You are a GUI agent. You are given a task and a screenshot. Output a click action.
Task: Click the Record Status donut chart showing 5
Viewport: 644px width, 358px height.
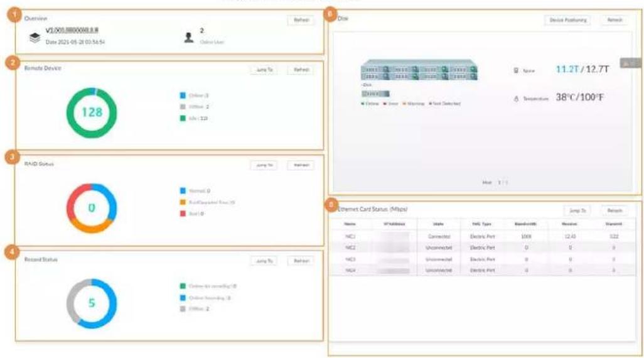92,304
